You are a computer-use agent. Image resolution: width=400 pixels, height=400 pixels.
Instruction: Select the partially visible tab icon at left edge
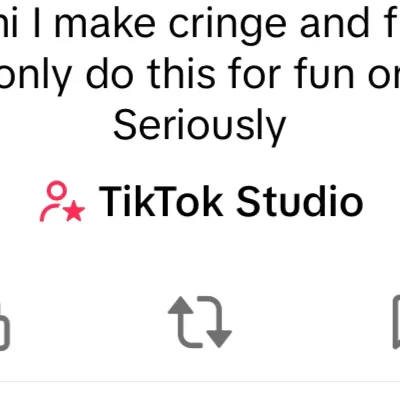click(5, 327)
